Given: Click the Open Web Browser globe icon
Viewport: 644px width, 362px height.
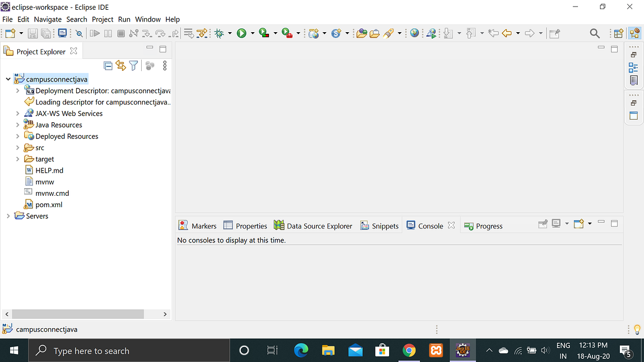Looking at the screenshot, I should tap(414, 33).
